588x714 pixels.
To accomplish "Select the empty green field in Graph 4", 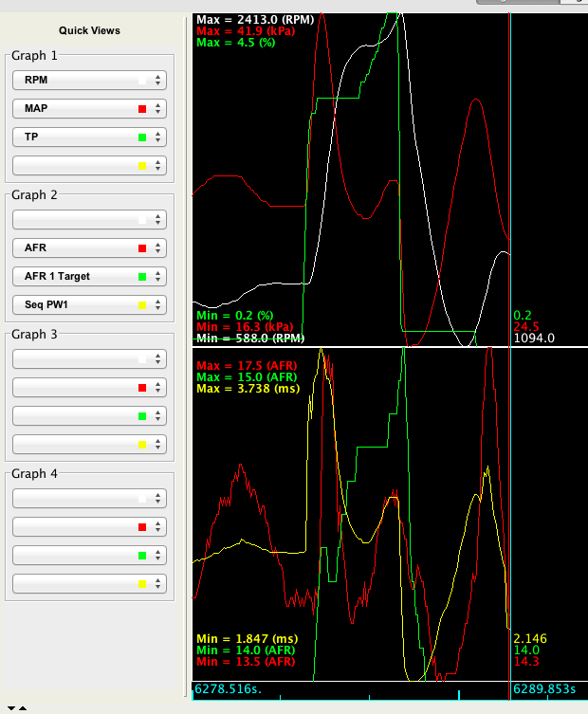I will [89, 555].
